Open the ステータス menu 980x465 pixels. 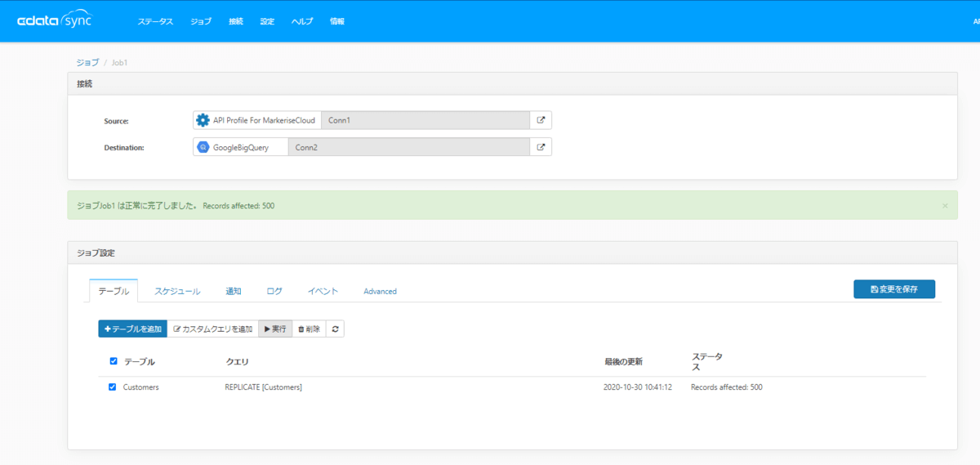coord(155,22)
